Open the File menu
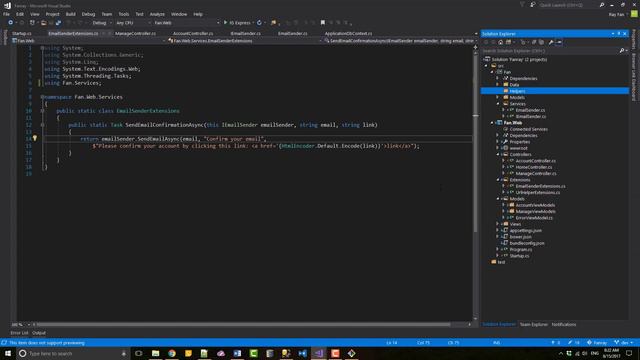 7,14
